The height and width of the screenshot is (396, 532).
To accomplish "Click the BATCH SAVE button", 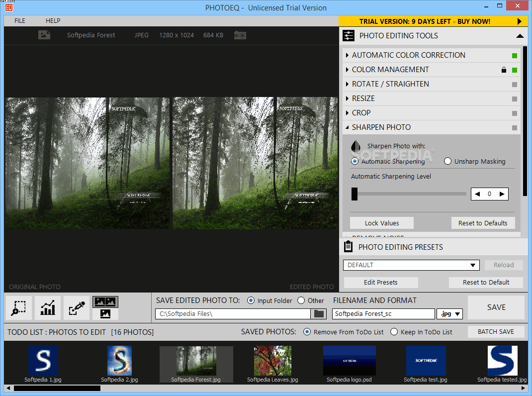I will tap(496, 332).
